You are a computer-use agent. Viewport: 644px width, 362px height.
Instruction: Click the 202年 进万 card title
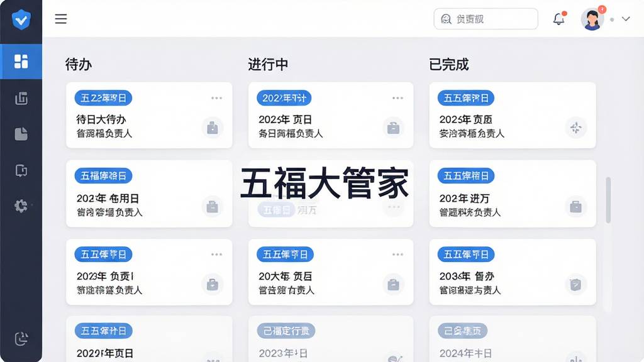[464, 198]
